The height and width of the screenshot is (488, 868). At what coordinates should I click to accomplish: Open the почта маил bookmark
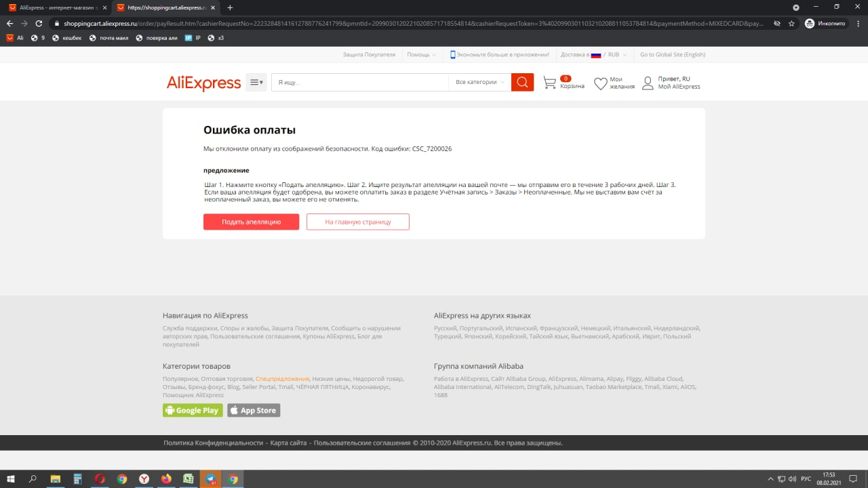pyautogui.click(x=108, y=38)
